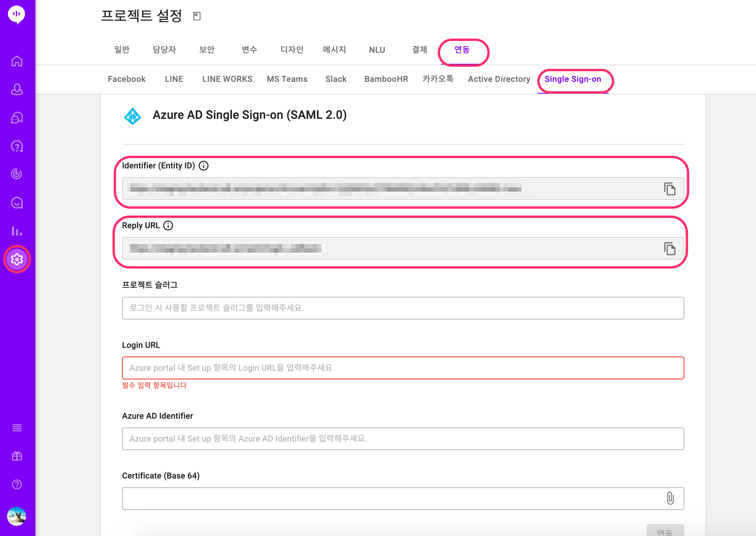The width and height of the screenshot is (756, 536).
Task: Open the LINE WORKS integration sub-tab
Action: click(x=227, y=79)
